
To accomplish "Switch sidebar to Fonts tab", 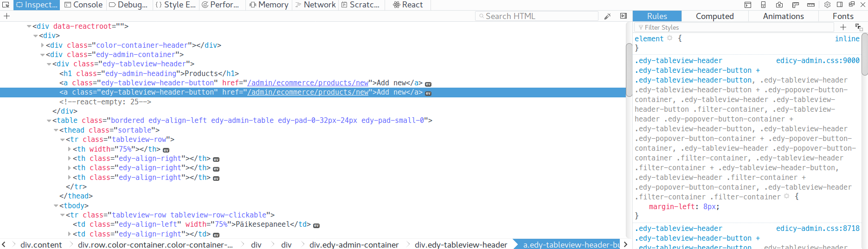I will coord(843,16).
